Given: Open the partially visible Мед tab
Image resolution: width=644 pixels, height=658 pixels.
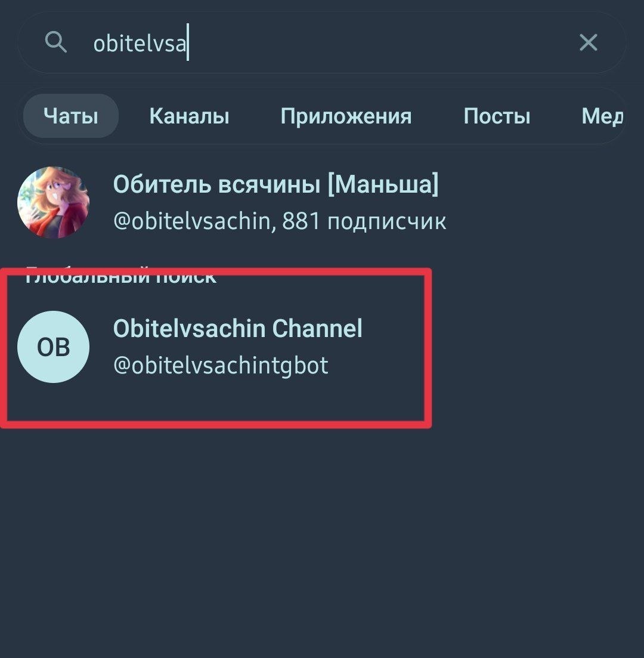Looking at the screenshot, I should tap(602, 116).
